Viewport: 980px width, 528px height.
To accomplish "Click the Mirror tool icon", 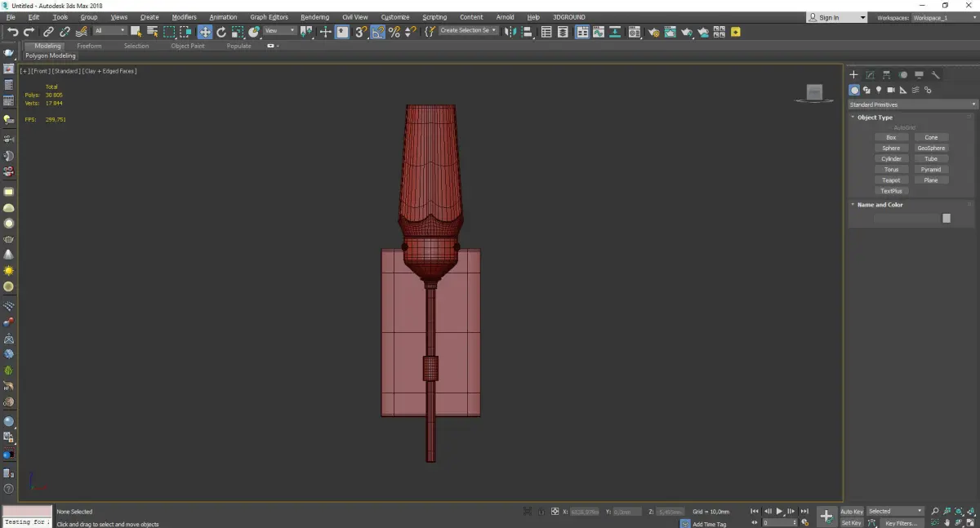I will (x=511, y=32).
